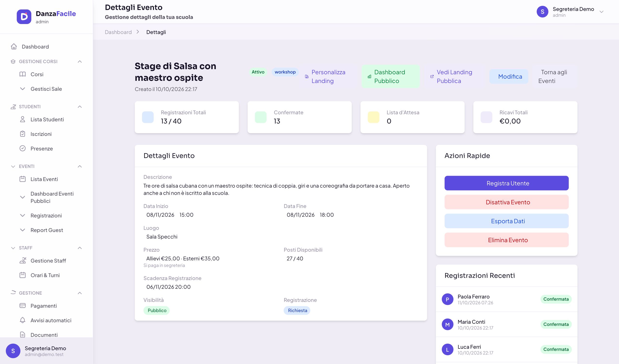The width and height of the screenshot is (619, 364).
Task: Click the Disattiva Evento button
Action: pyautogui.click(x=507, y=202)
